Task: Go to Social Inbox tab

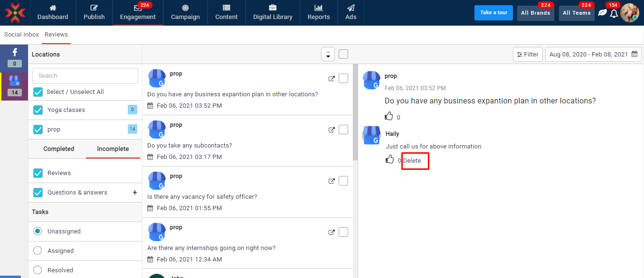Action: (21, 35)
